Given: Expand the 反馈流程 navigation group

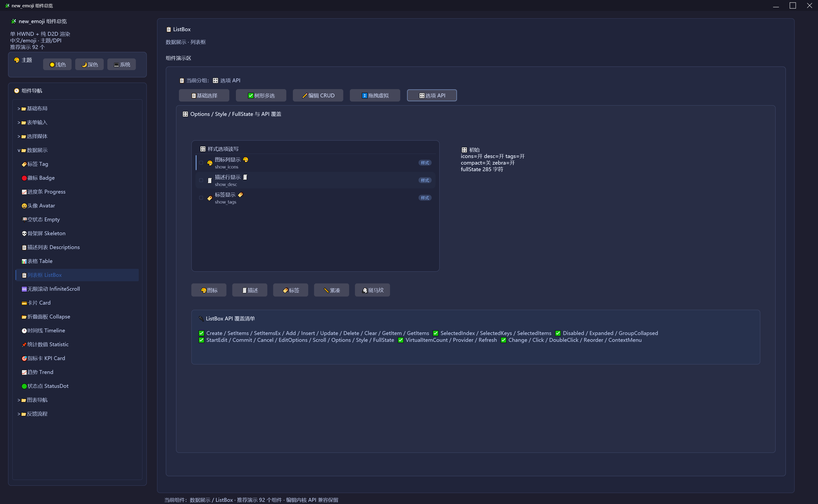Looking at the screenshot, I should [77, 414].
